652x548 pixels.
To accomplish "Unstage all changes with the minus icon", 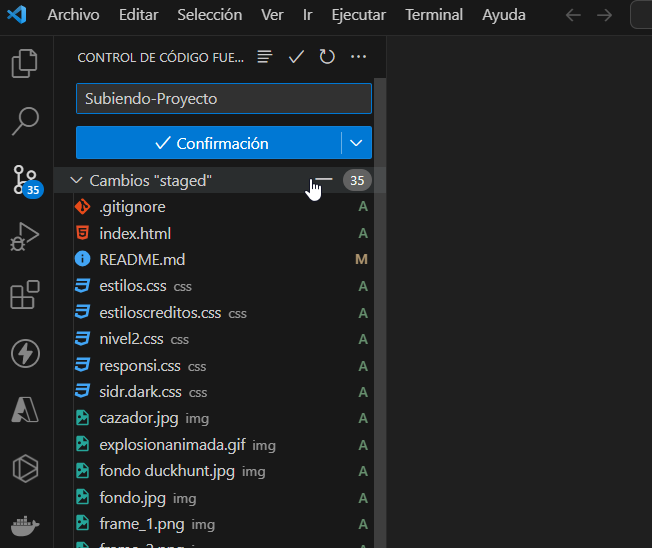I will [x=325, y=180].
